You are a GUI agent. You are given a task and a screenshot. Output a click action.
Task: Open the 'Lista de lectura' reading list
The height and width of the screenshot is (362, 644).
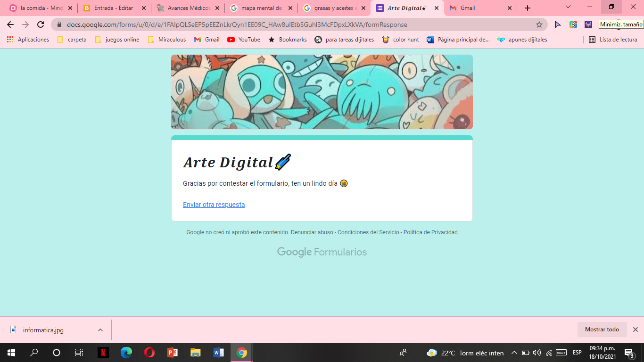click(613, 40)
